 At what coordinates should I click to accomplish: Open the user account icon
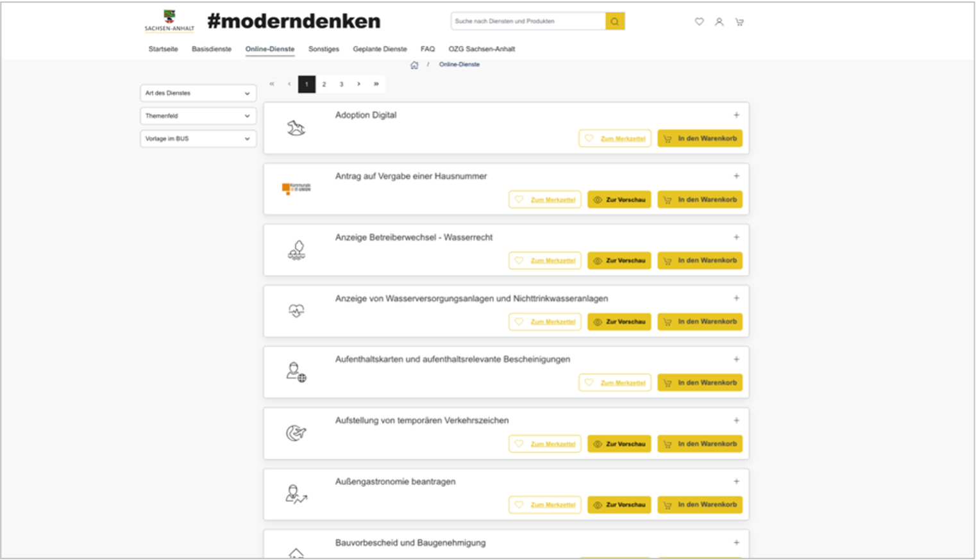coord(719,22)
